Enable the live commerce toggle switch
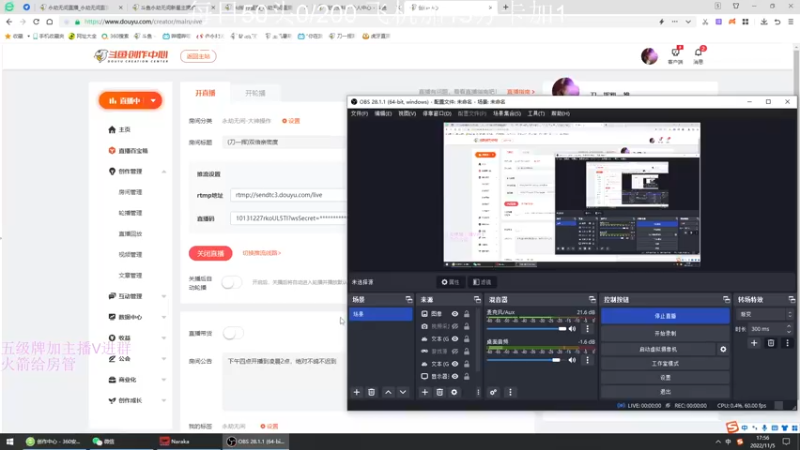Screen dimensions: 800x450 click(x=233, y=333)
